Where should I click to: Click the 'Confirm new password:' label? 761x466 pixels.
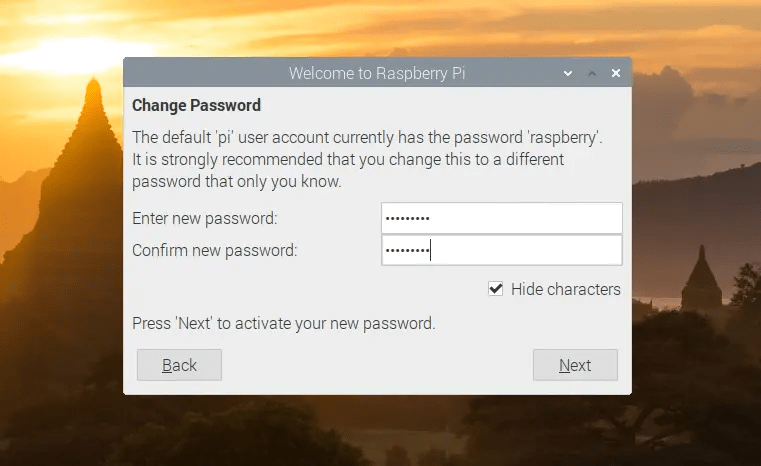pyautogui.click(x=214, y=250)
